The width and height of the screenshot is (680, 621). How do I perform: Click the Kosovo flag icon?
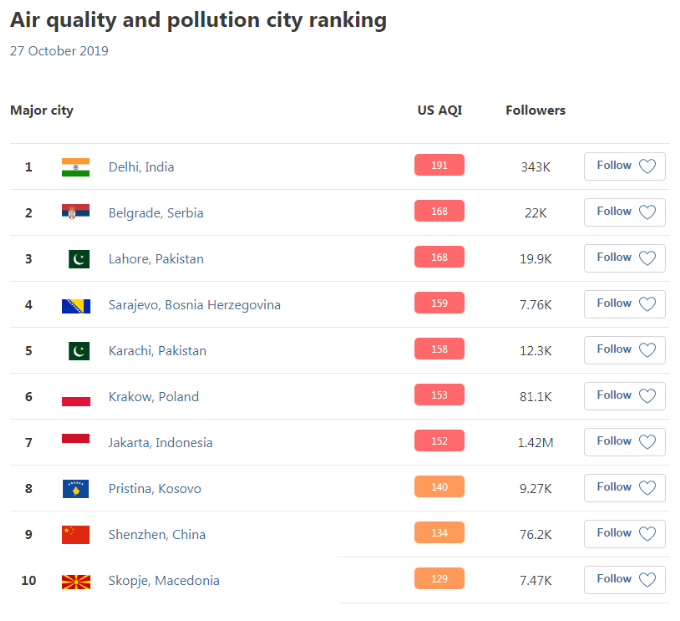tap(76, 489)
